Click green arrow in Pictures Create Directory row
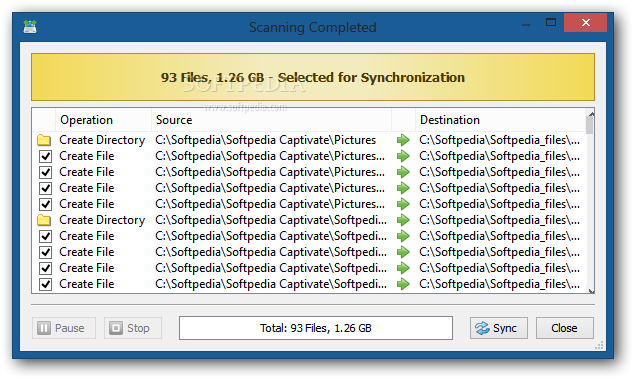 point(403,140)
